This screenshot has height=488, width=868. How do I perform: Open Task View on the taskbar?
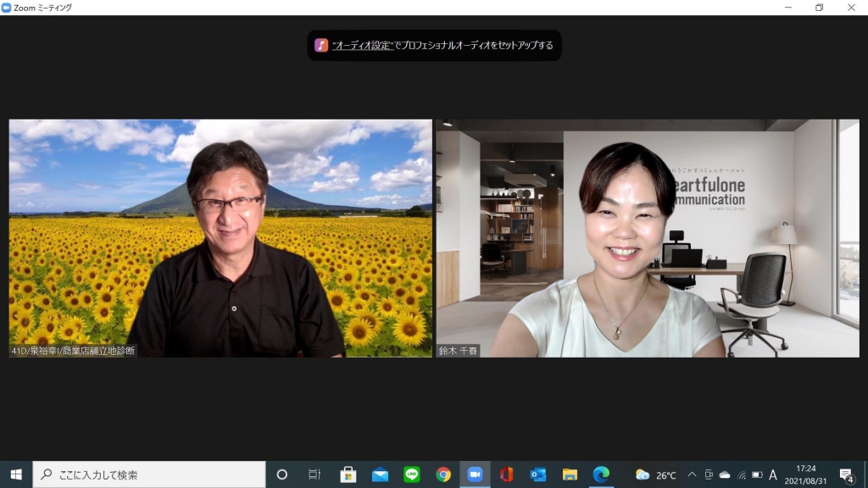click(x=314, y=474)
